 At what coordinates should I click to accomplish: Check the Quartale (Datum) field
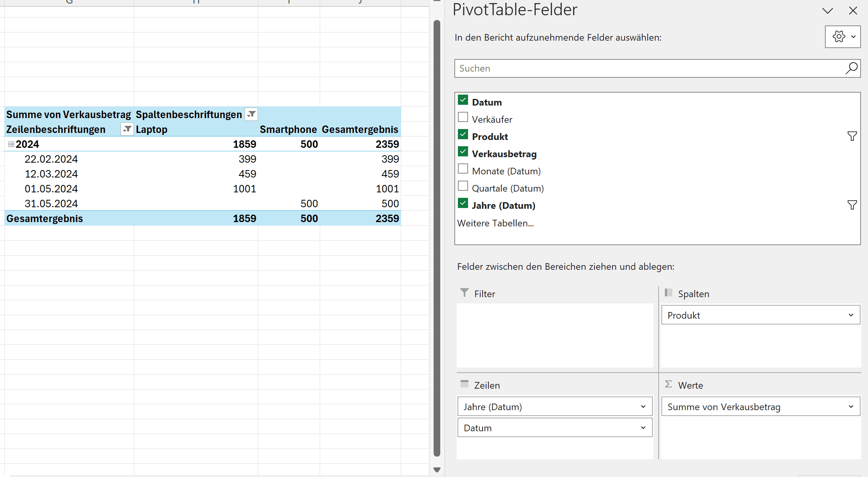coord(463,186)
